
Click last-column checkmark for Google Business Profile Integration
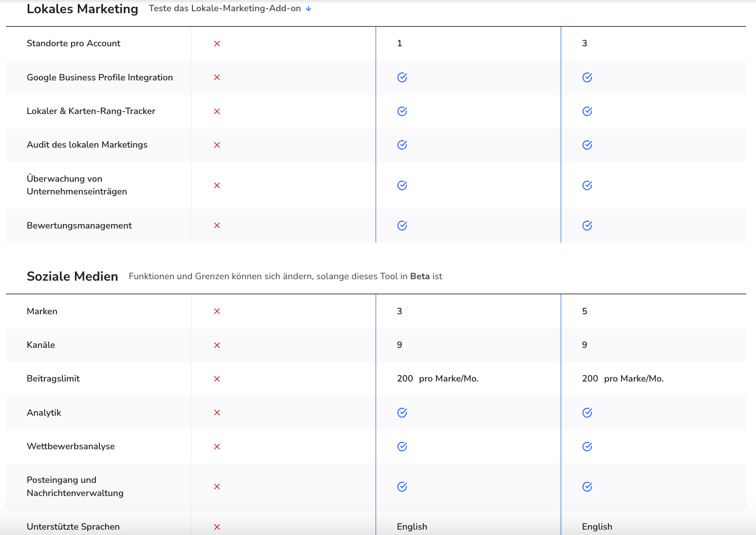tap(587, 77)
